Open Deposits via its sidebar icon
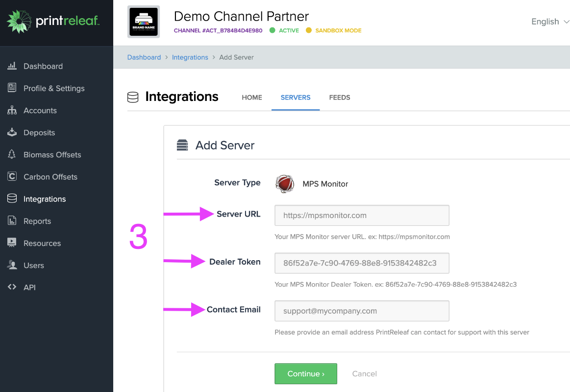Screen dimensions: 570x392 (12, 132)
